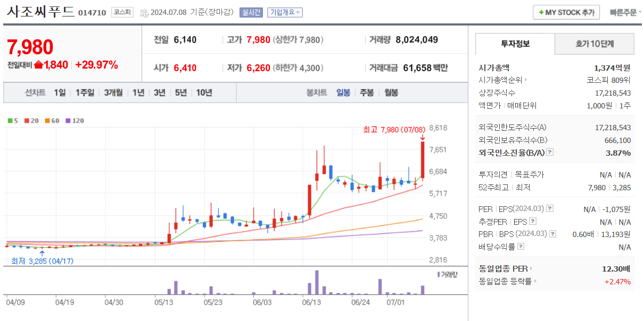Click the PBR BPS help question icon
This screenshot has width=644, height=321.
(x=553, y=234)
